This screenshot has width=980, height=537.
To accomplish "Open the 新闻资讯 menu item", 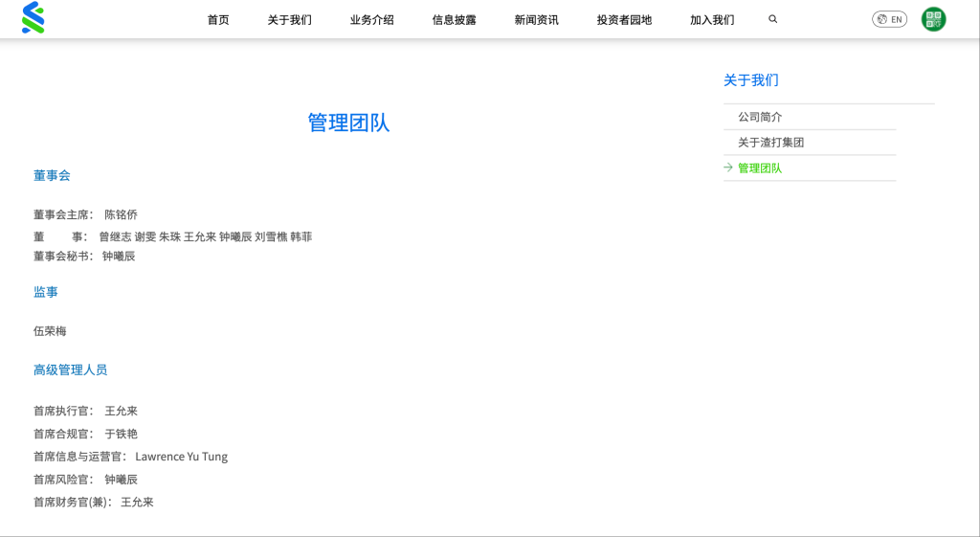I will tap(536, 20).
